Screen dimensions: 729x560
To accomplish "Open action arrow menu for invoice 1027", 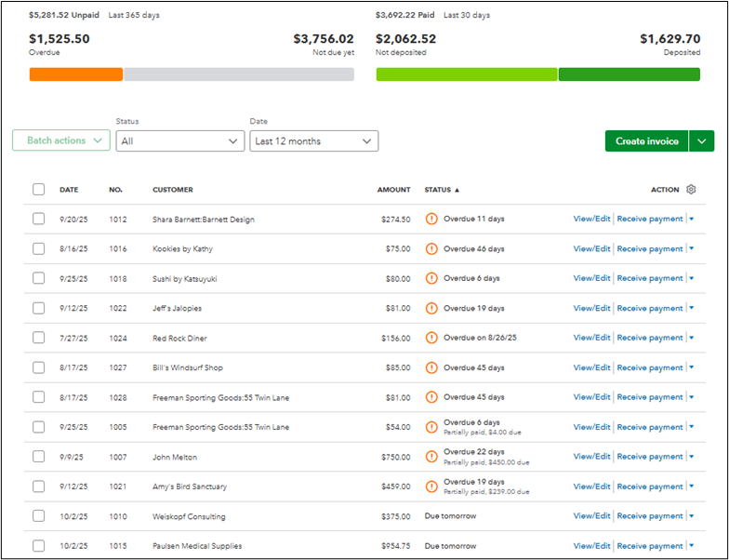I will tap(692, 367).
